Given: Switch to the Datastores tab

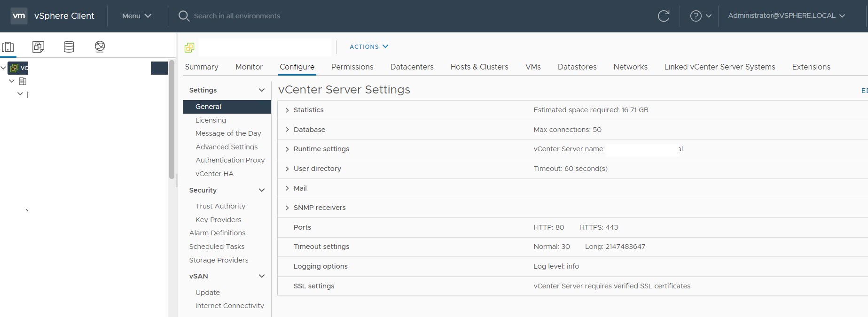Looking at the screenshot, I should click(x=577, y=67).
